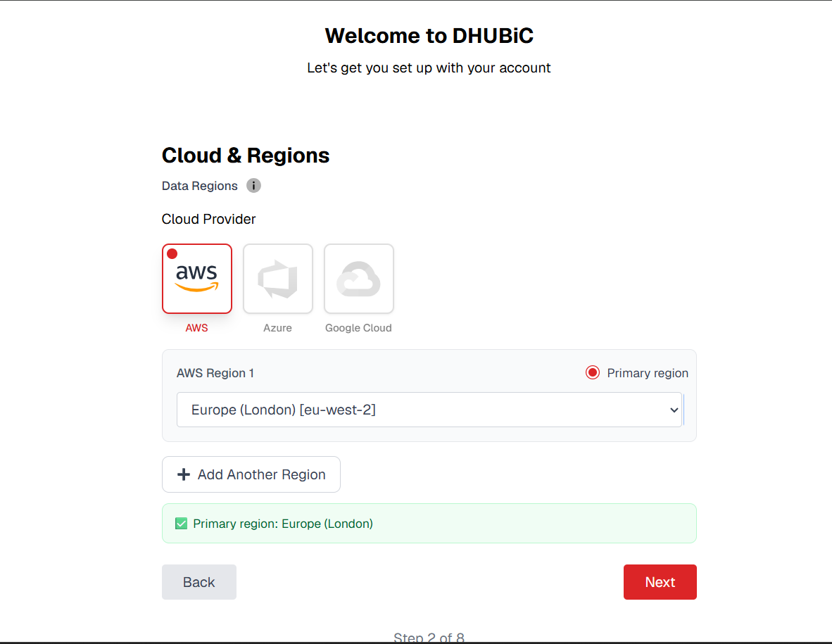The width and height of the screenshot is (832, 644).
Task: Select the AWS cloud provider card
Action: click(x=197, y=279)
